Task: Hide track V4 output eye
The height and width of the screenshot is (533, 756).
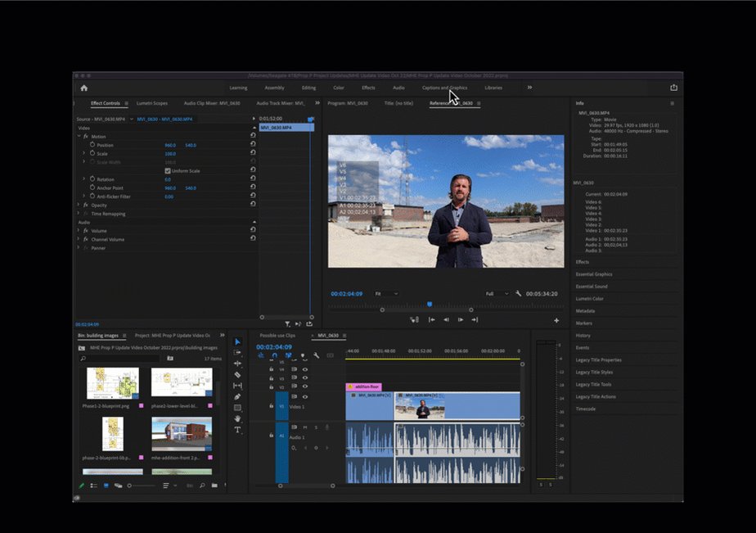Action: point(304,369)
